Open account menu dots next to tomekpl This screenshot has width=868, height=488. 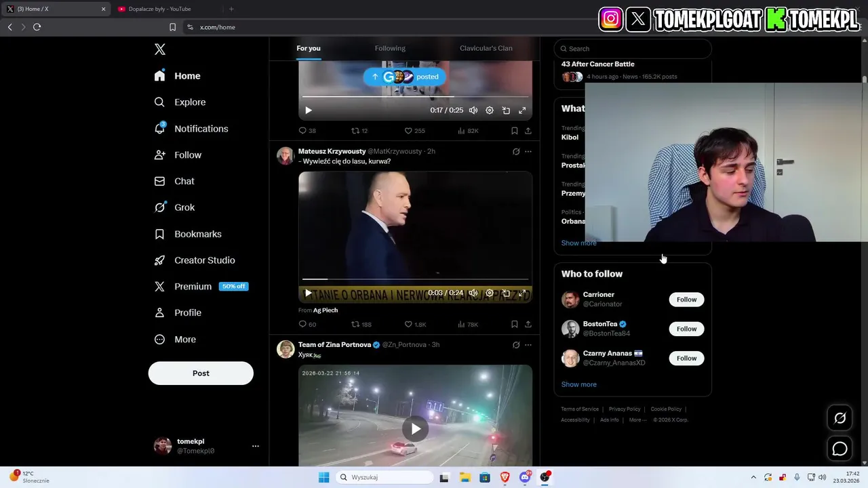click(256, 446)
